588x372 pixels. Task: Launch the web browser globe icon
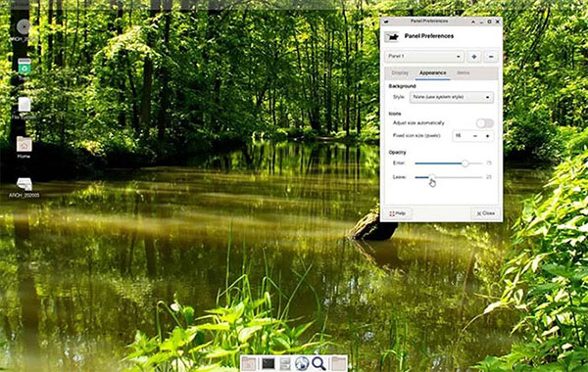click(x=302, y=363)
